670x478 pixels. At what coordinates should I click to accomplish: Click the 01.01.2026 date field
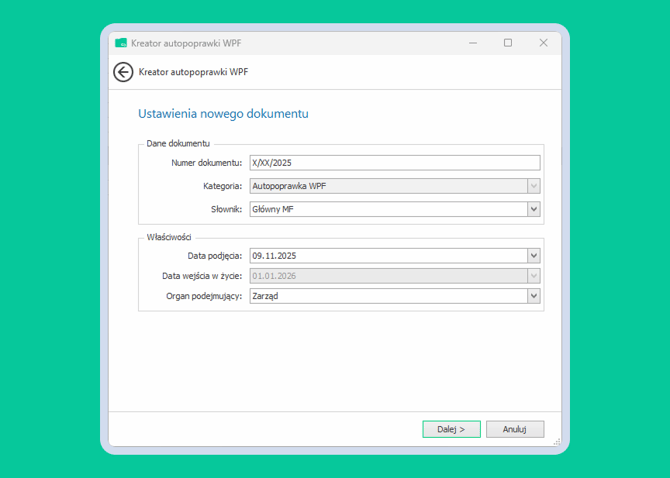point(387,276)
